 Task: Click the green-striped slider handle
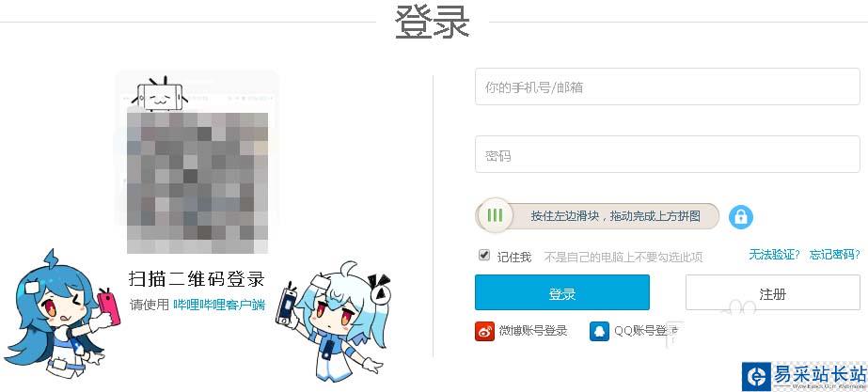[495, 215]
